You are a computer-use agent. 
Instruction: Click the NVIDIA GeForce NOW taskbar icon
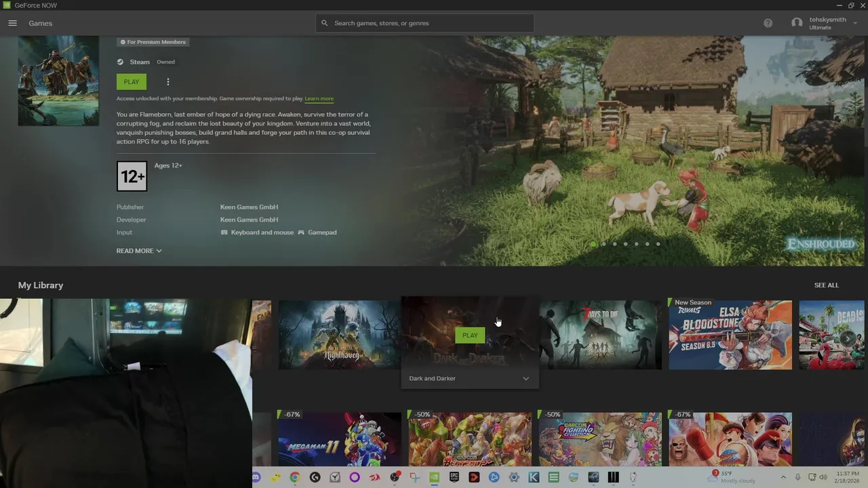tap(435, 477)
